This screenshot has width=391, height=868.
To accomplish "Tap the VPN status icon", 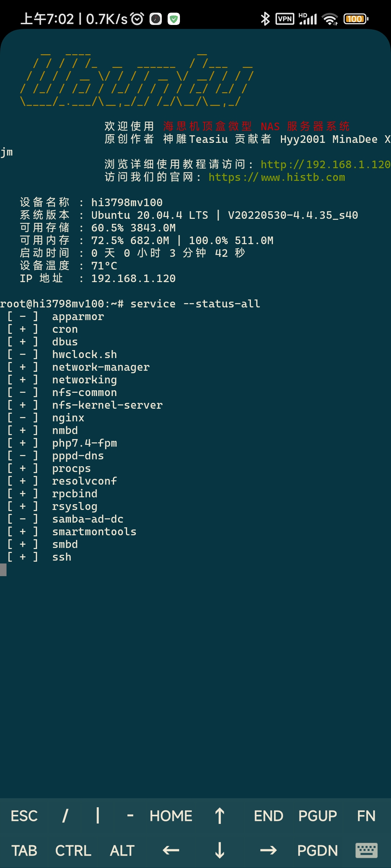I will point(285,19).
